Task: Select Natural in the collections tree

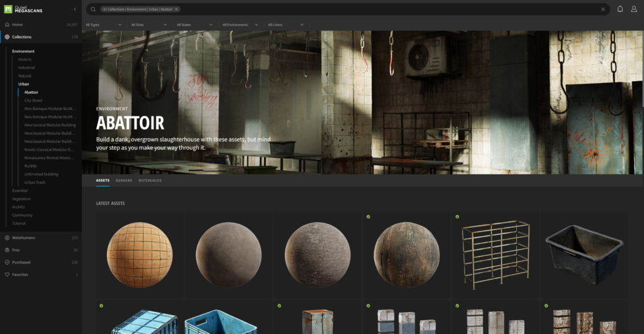Action: coord(25,76)
